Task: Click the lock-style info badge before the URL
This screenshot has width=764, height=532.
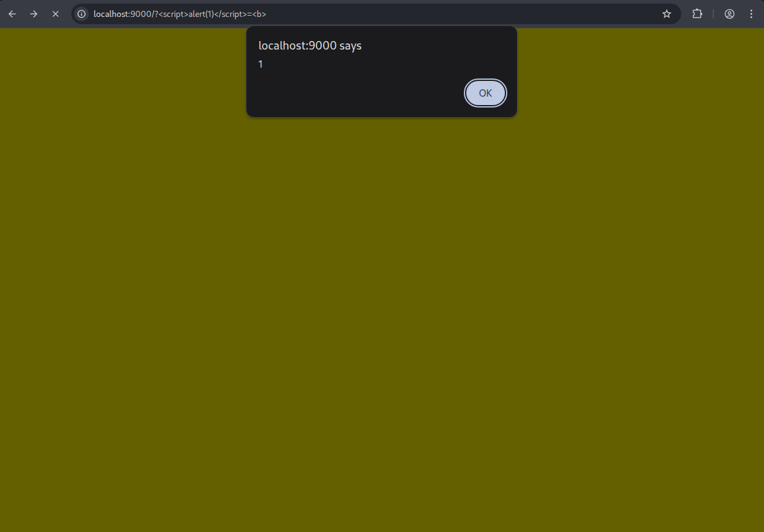Action: click(81, 13)
